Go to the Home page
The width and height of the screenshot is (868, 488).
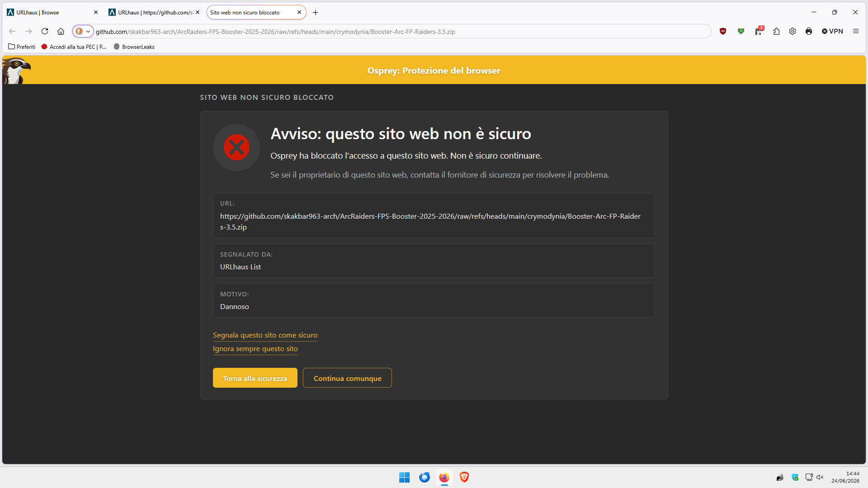pyautogui.click(x=61, y=31)
